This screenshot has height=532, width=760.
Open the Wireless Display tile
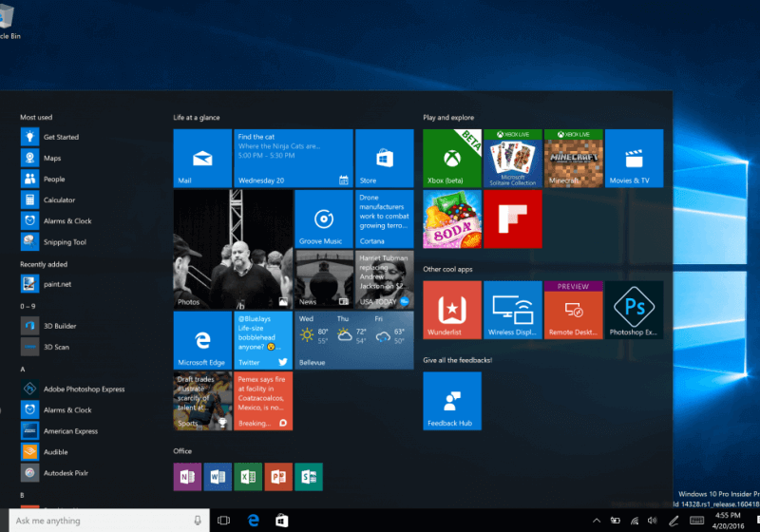click(x=513, y=310)
